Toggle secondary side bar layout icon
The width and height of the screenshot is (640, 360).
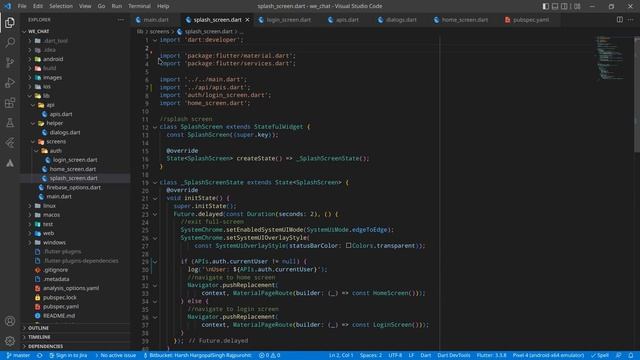[564, 6]
